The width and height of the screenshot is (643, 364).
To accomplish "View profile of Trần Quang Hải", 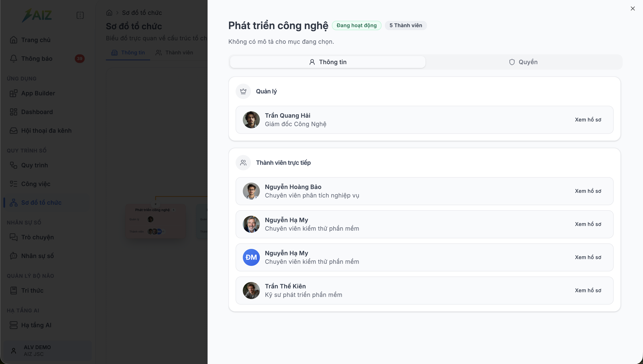I will tap(588, 120).
